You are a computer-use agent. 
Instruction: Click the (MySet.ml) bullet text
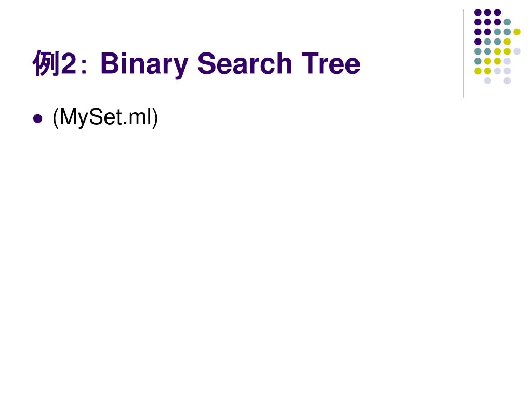[105, 117]
